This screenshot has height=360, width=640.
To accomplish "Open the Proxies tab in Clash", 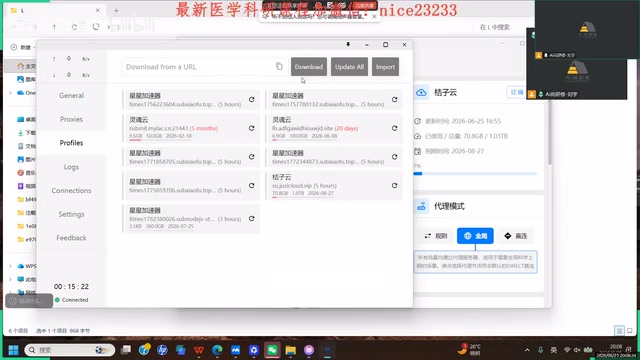I will (x=71, y=119).
